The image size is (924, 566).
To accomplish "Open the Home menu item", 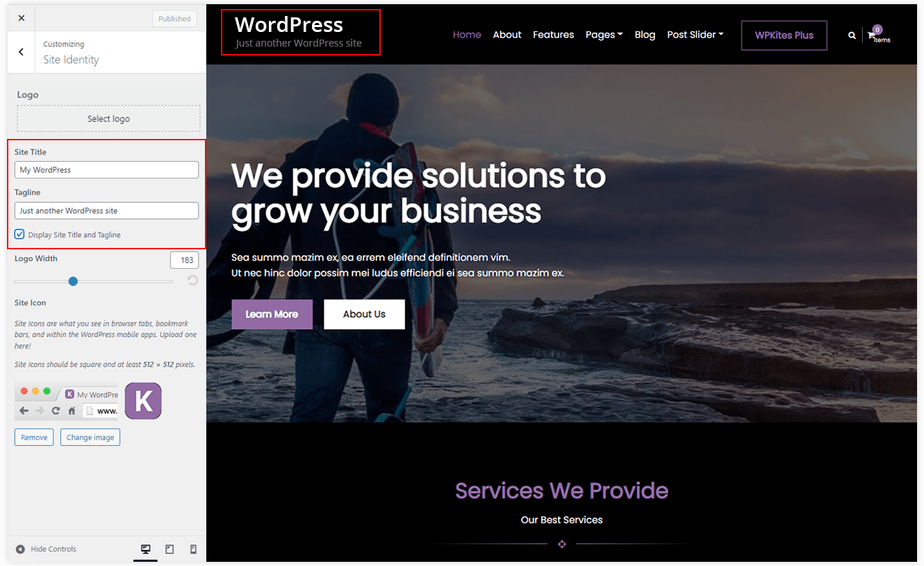I will coord(467,35).
